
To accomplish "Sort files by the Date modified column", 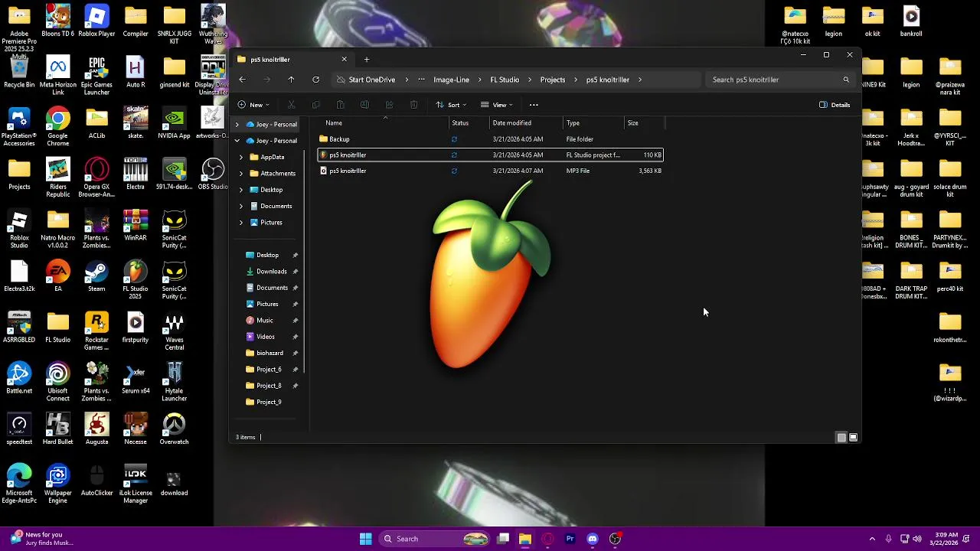I will tap(527, 123).
